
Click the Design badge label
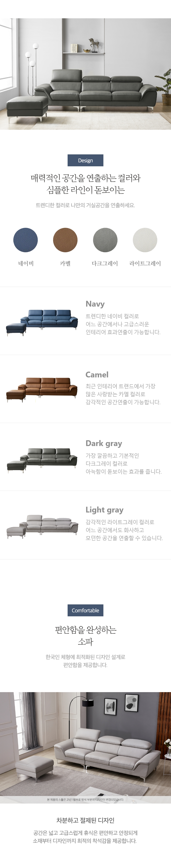[x=85, y=160]
